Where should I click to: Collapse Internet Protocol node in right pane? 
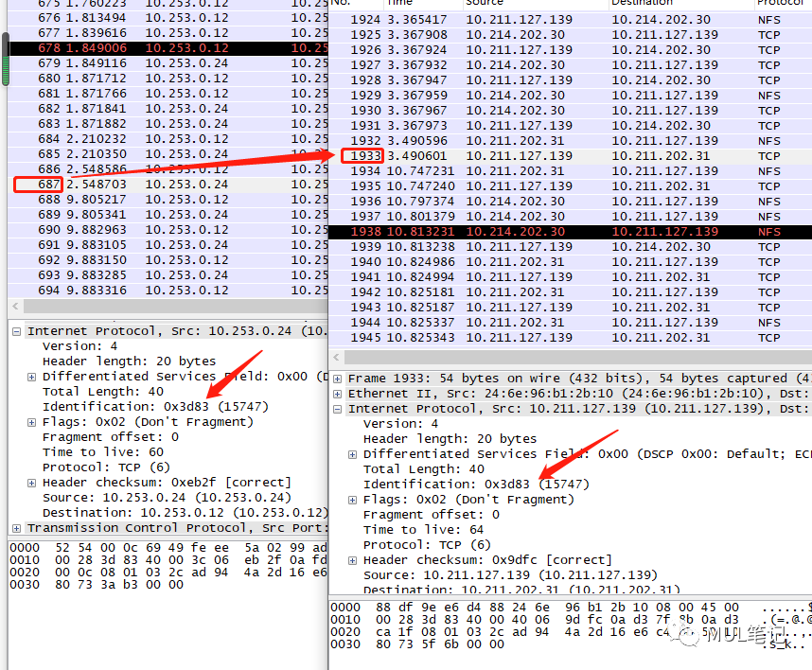[338, 408]
